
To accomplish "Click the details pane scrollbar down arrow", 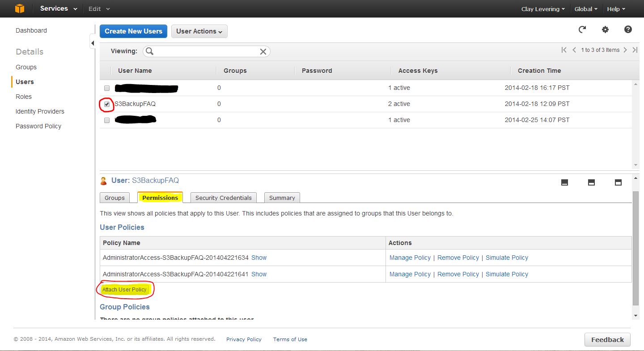I will (636, 316).
